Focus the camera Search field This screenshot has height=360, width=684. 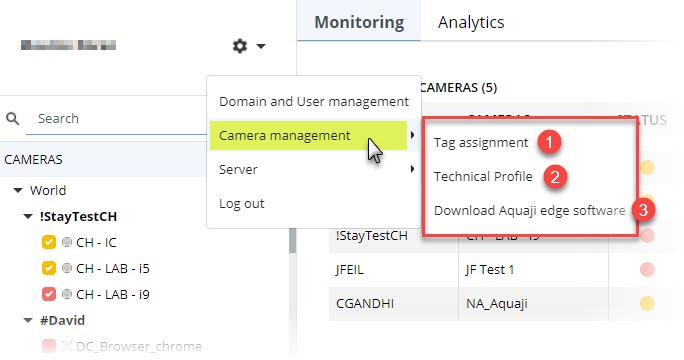point(116,119)
